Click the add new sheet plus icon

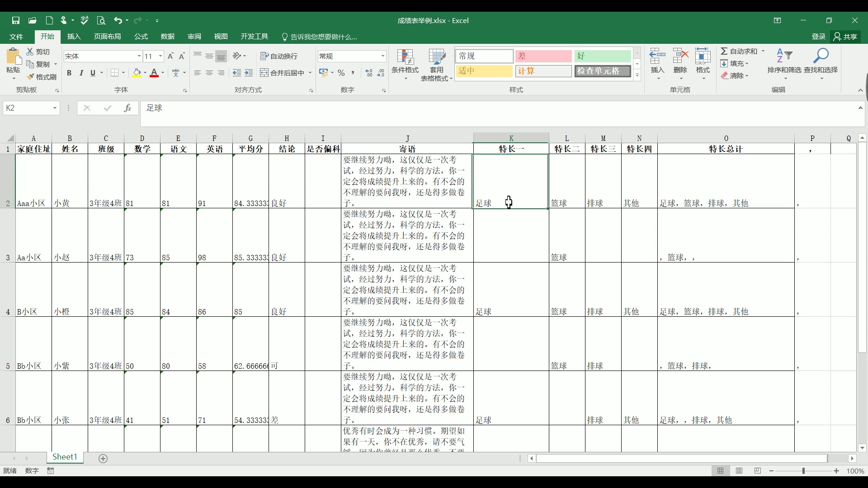coord(103,459)
